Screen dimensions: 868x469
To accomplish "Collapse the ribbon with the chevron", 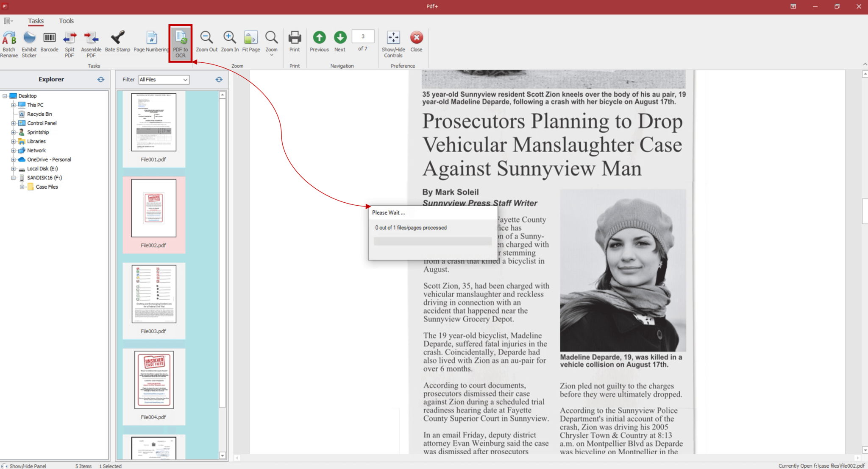I will click(x=865, y=64).
